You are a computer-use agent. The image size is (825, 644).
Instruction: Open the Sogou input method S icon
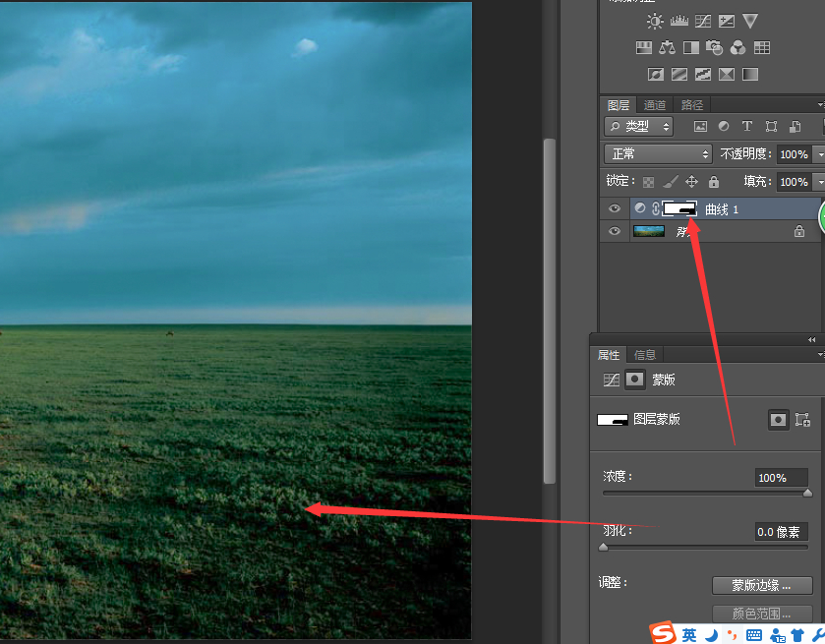(x=663, y=633)
